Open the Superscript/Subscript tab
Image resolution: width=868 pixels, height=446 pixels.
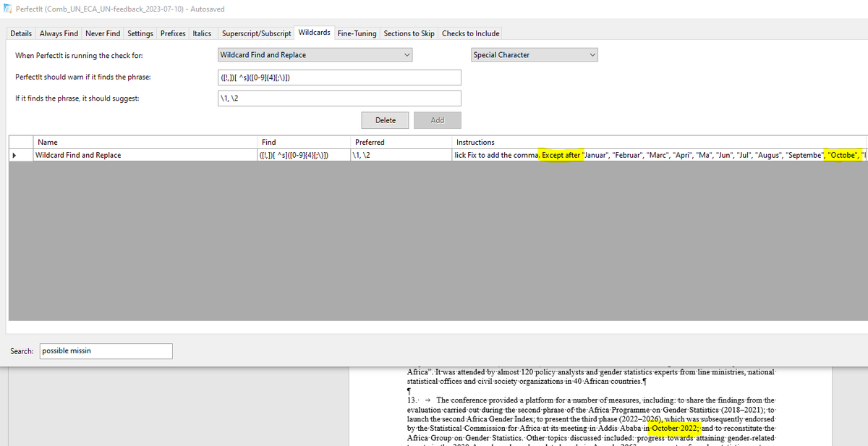pos(257,33)
